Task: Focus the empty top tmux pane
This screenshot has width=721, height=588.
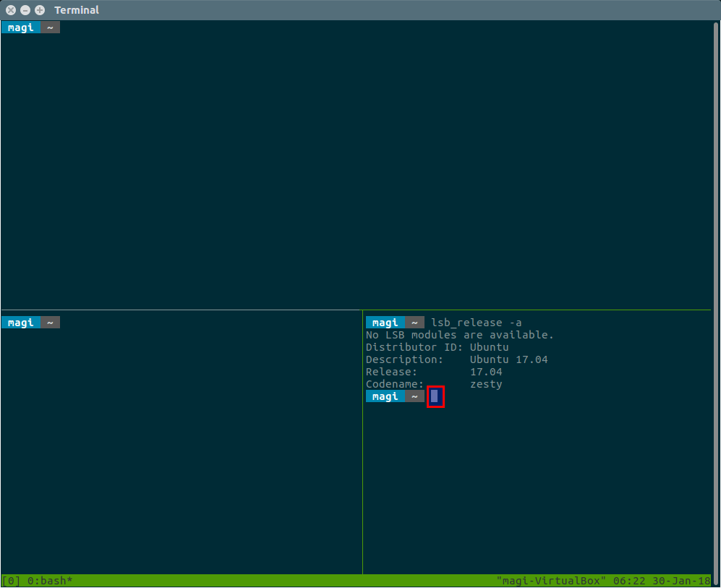Action: pyautogui.click(x=354, y=166)
